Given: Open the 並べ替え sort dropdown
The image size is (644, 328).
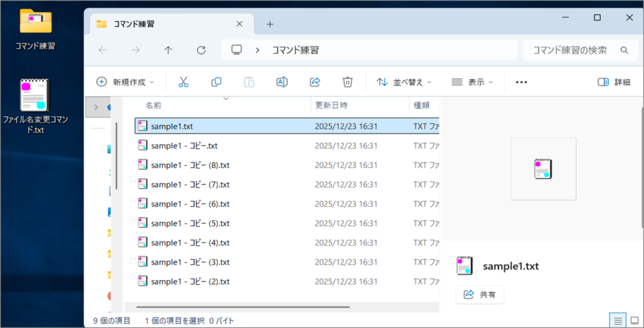Looking at the screenshot, I should click(x=404, y=82).
